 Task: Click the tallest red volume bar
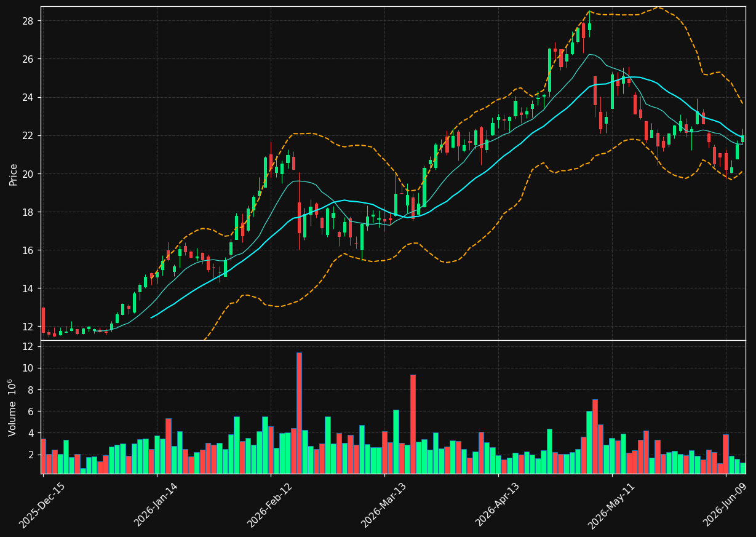(299, 413)
